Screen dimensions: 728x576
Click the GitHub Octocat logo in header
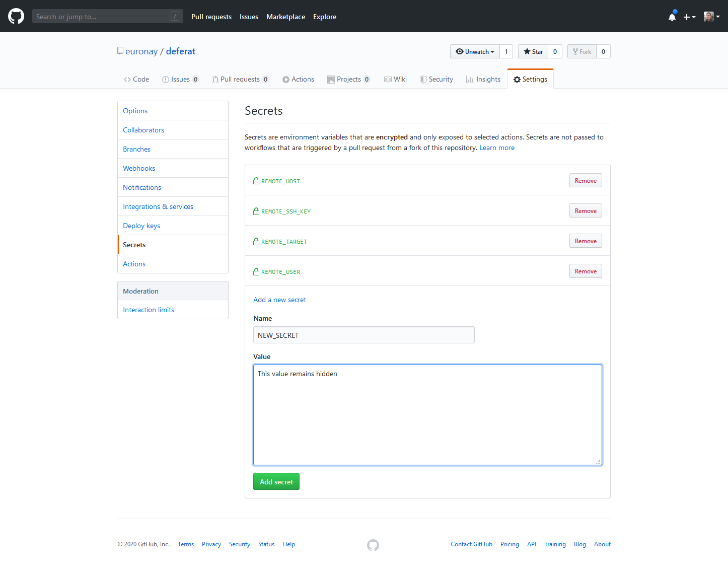tap(16, 16)
